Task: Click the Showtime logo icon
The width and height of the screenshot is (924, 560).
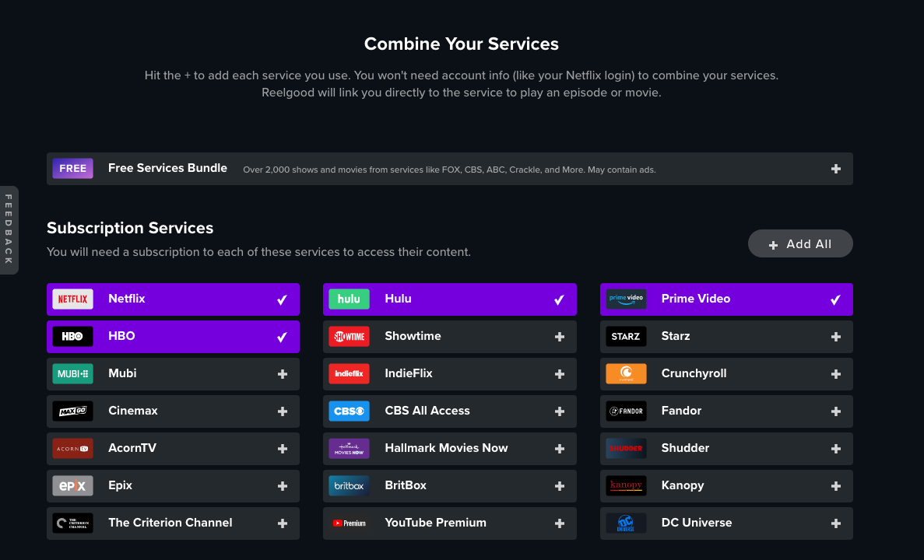Action: pyautogui.click(x=349, y=336)
